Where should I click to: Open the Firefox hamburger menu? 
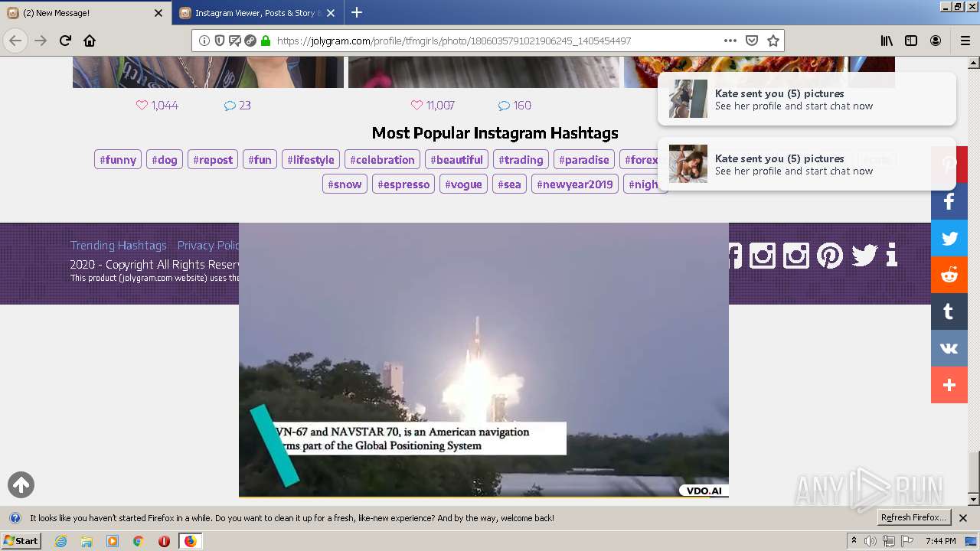click(x=965, y=41)
